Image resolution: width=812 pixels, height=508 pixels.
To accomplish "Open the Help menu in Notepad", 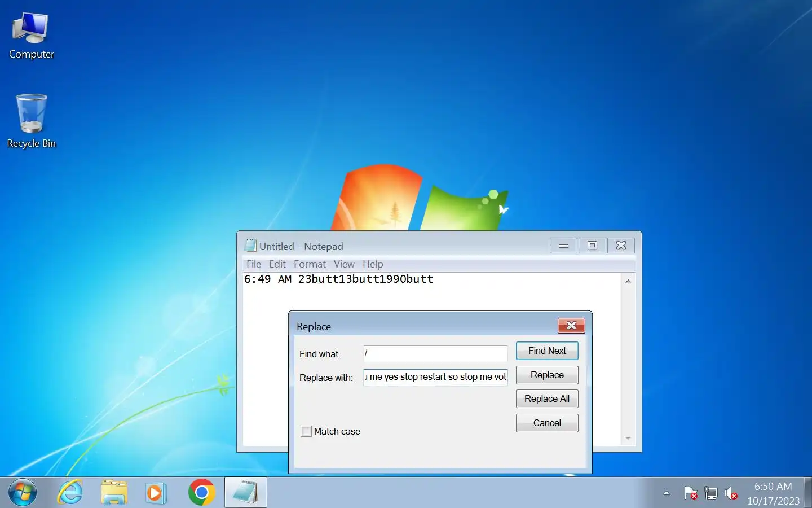I will tap(373, 264).
